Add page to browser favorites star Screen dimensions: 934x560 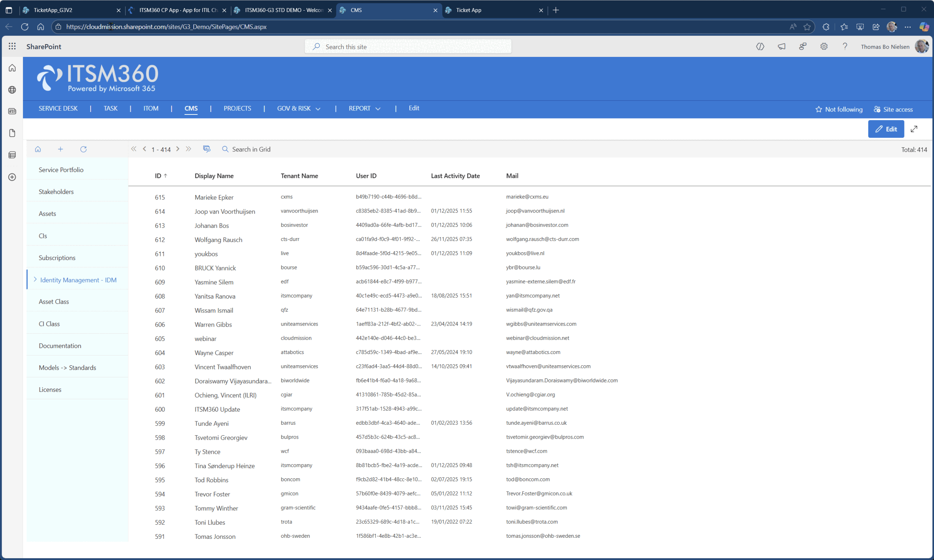(x=807, y=27)
